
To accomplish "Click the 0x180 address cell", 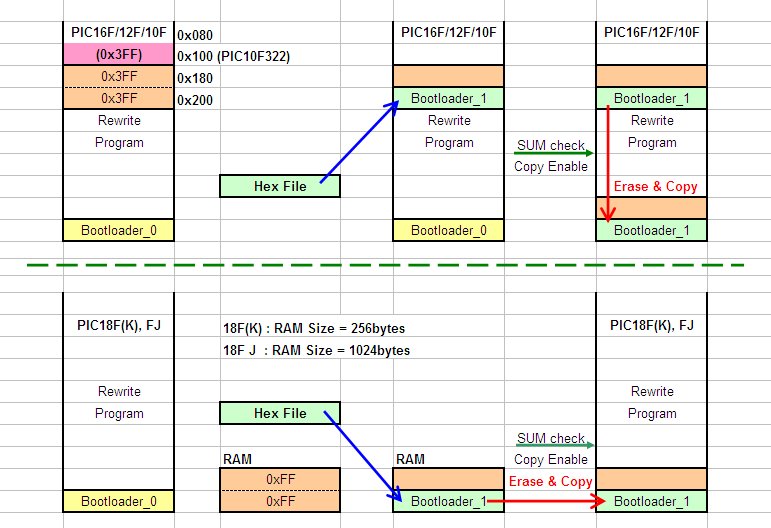I will point(194,78).
